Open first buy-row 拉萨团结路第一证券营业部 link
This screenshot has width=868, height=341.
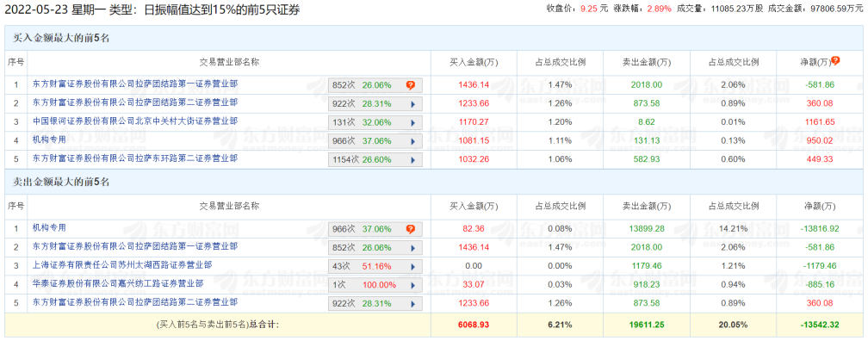[135, 84]
